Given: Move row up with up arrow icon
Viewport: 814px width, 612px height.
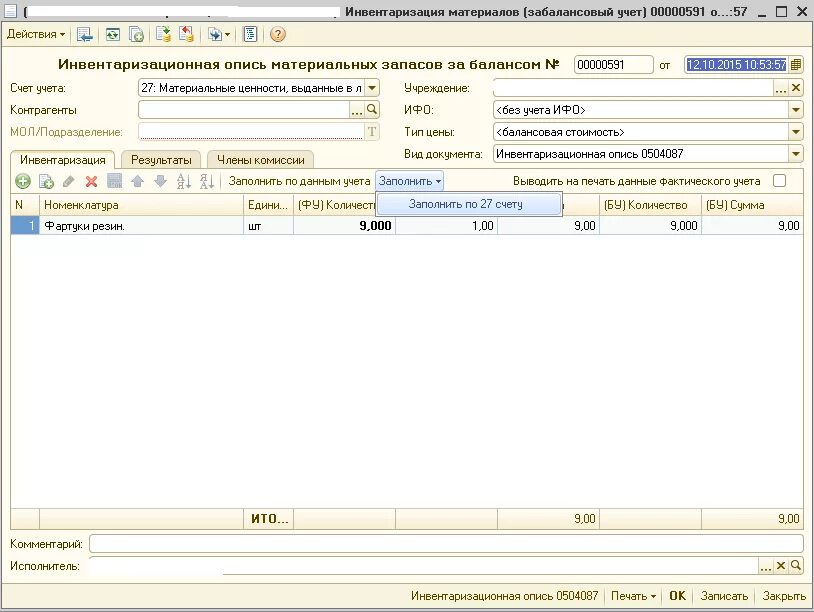Looking at the screenshot, I should coord(138,181).
